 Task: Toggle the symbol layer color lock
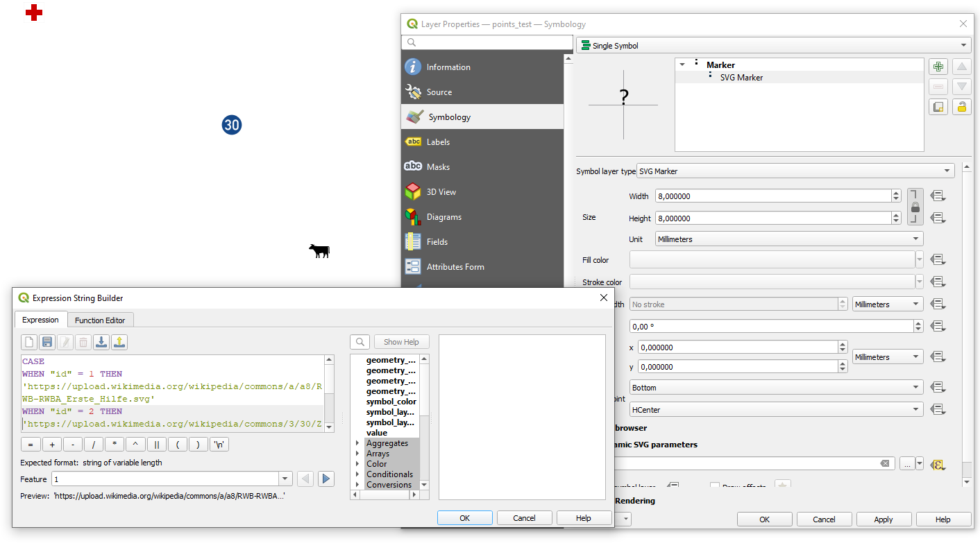tap(961, 107)
